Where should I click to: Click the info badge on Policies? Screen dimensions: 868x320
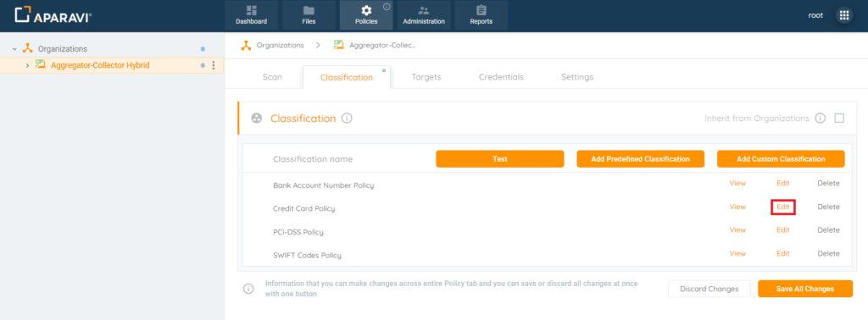pyautogui.click(x=387, y=7)
